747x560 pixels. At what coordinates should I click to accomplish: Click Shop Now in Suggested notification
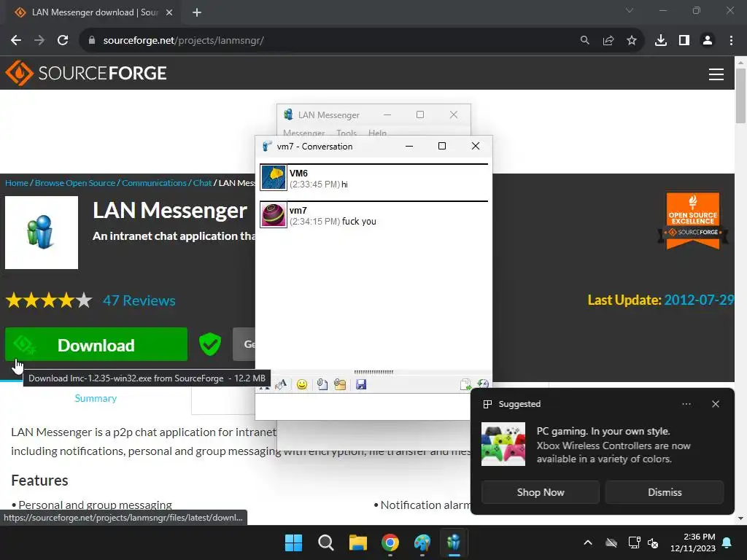pyautogui.click(x=541, y=492)
